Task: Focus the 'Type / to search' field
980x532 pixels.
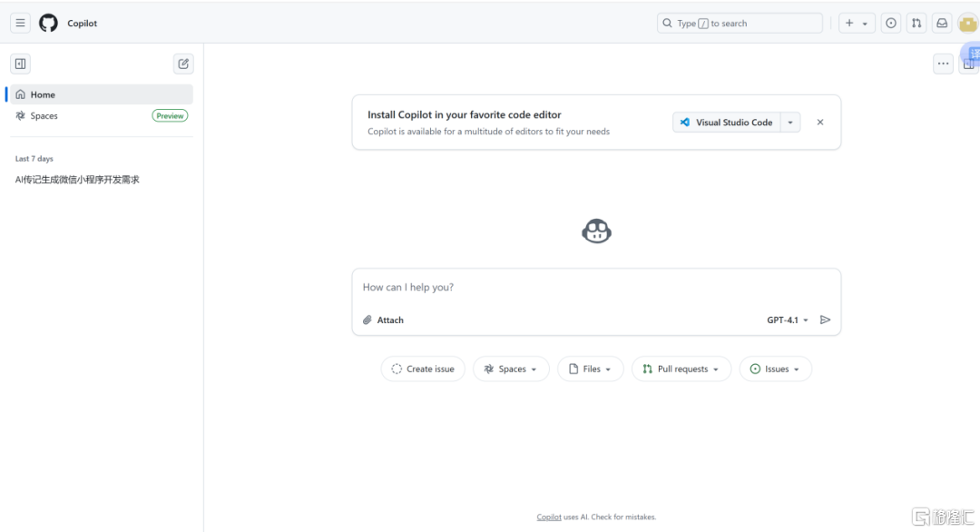Action: [740, 23]
